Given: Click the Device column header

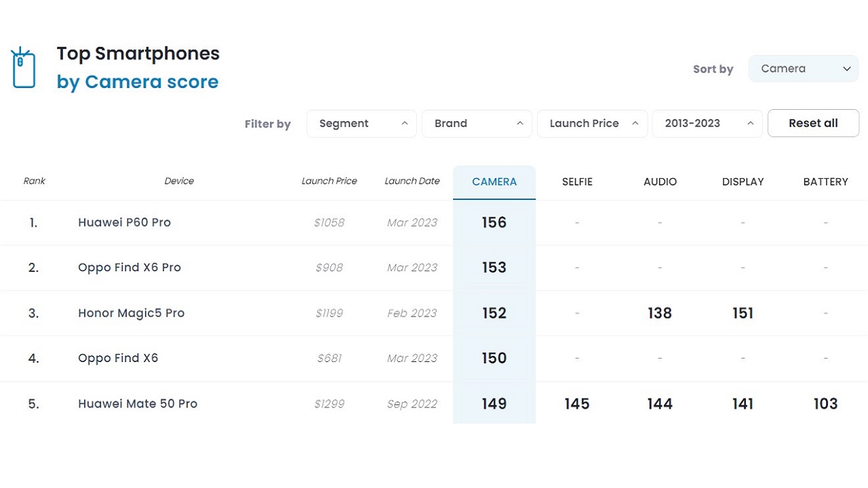Looking at the screenshot, I should pyautogui.click(x=179, y=181).
